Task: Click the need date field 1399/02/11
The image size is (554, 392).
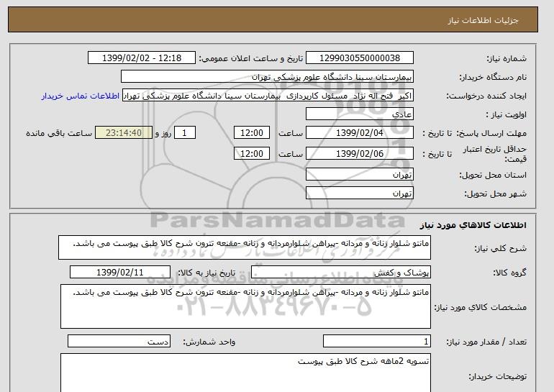Action: [120, 273]
